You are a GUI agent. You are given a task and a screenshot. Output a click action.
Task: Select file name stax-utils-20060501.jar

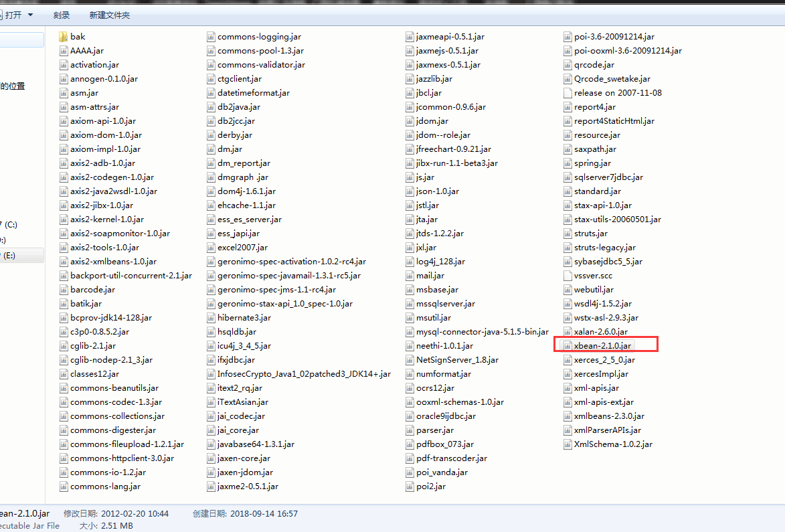click(618, 219)
